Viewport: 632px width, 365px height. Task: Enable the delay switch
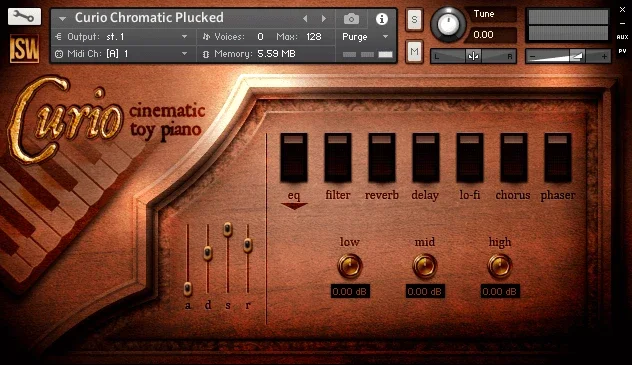pos(426,158)
